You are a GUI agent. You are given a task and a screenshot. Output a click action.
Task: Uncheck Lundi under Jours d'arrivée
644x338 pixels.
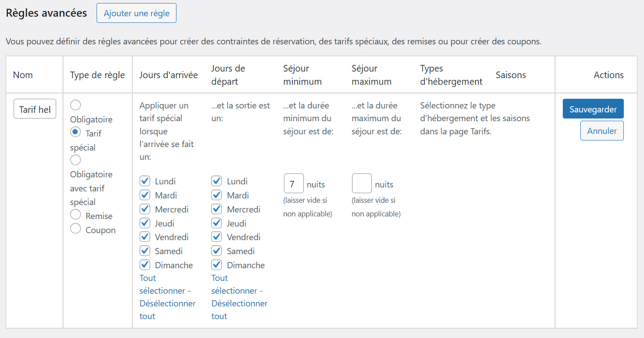[x=145, y=181]
